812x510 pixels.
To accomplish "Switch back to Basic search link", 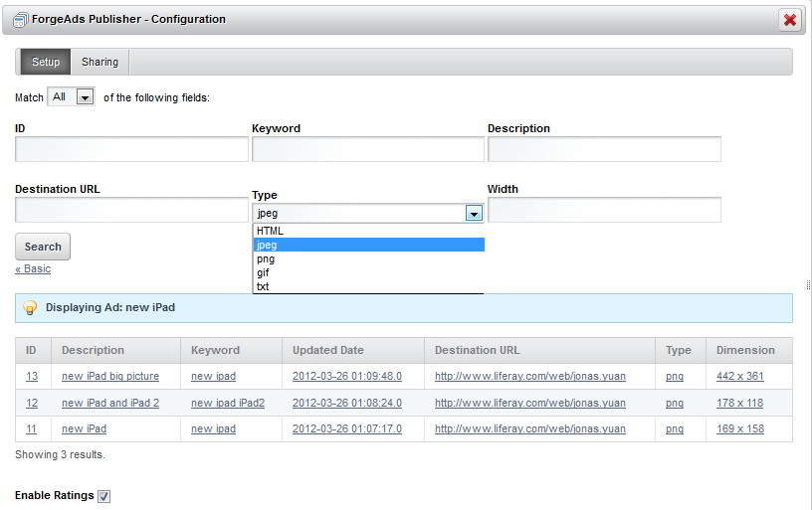I will [x=33, y=269].
